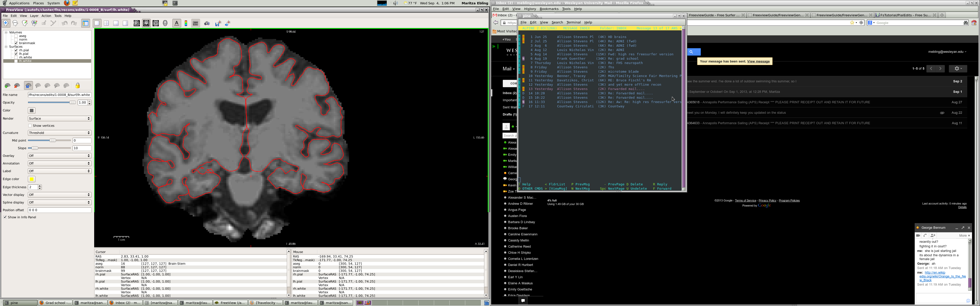Check the Show vertices option

[30, 126]
